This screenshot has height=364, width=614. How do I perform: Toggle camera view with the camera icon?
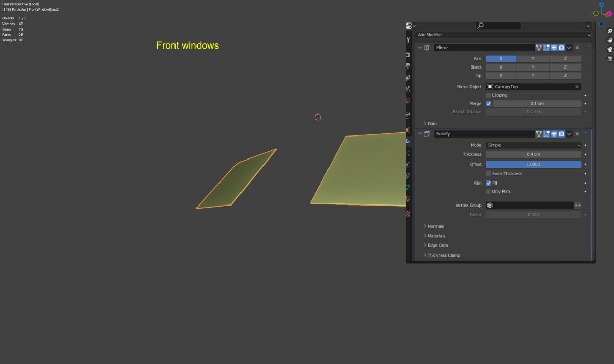(x=610, y=49)
